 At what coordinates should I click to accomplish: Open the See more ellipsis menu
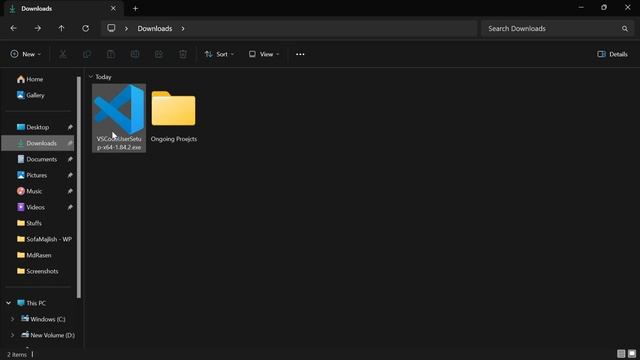pyautogui.click(x=300, y=54)
